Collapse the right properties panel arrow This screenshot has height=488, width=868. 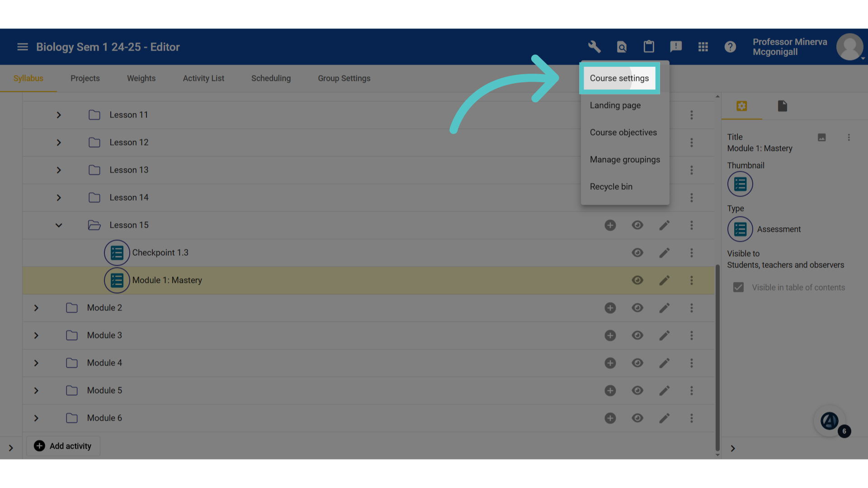point(733,448)
